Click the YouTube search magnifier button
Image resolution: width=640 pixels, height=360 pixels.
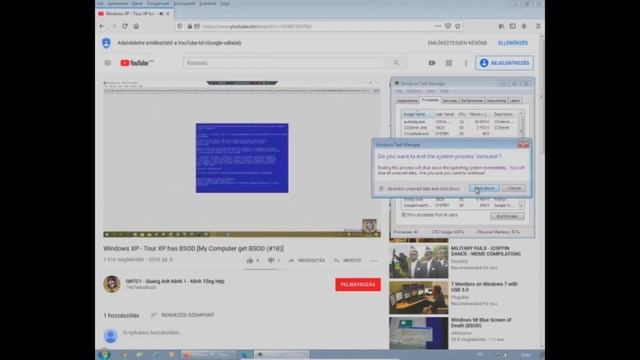(396, 63)
